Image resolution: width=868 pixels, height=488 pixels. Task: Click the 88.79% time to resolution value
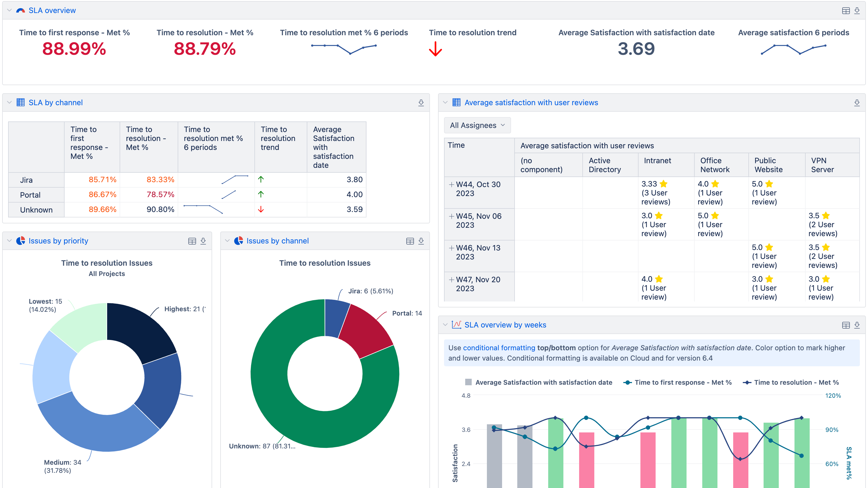pyautogui.click(x=205, y=49)
